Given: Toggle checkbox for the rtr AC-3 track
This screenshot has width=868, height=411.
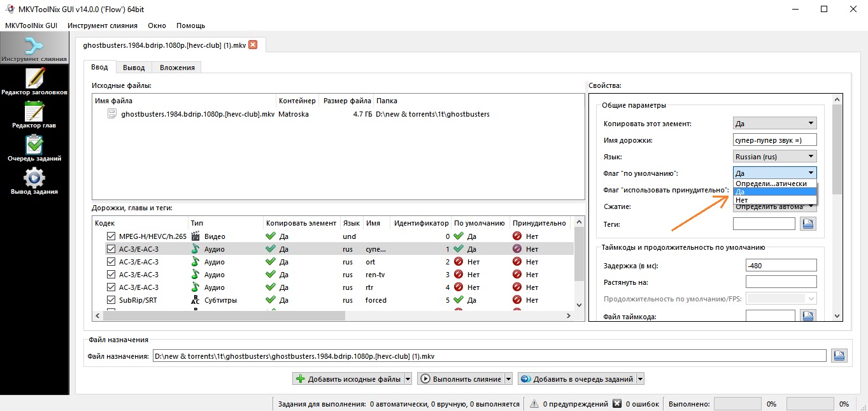Looking at the screenshot, I should pyautogui.click(x=111, y=287).
